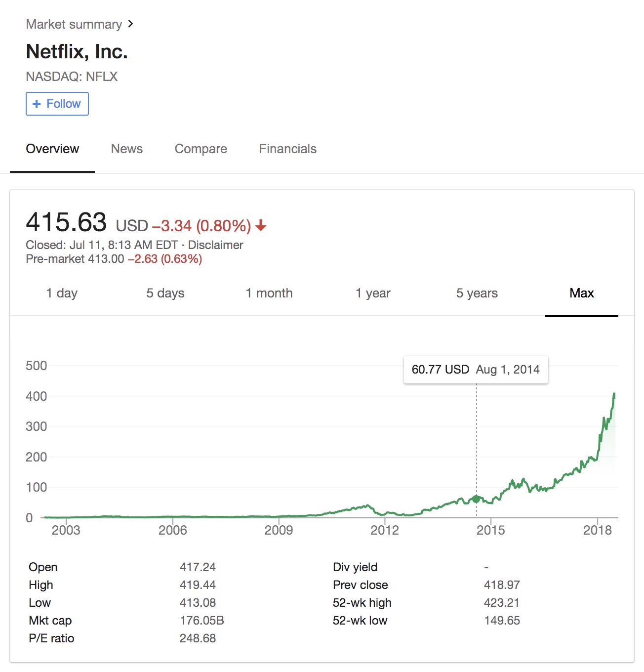The image size is (644, 672).
Task: Select the Max chart range
Action: [x=581, y=293]
